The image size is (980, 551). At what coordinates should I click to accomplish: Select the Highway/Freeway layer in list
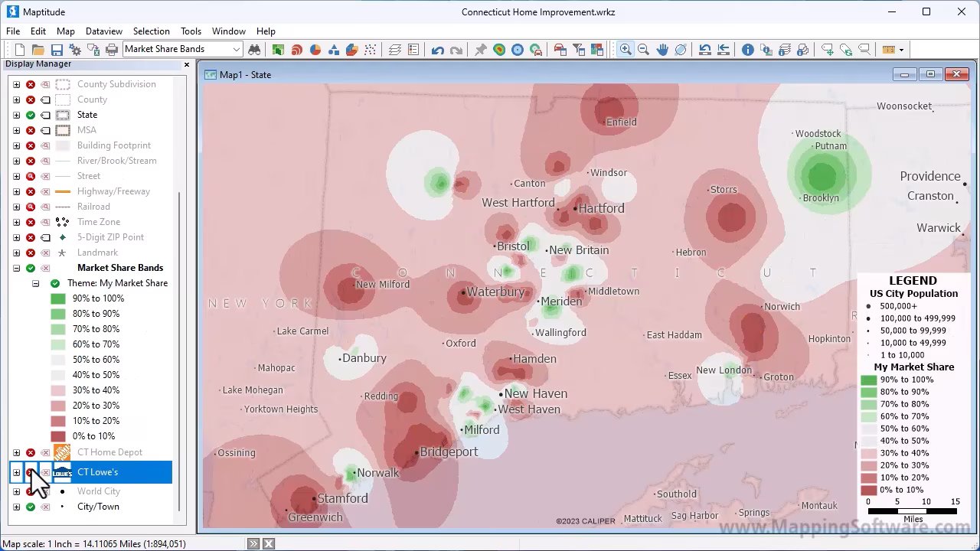click(x=113, y=191)
